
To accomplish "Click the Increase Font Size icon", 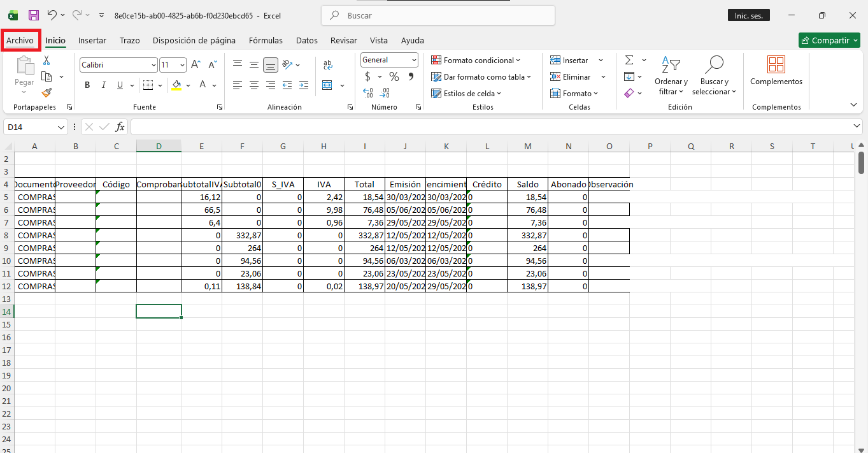I will [x=196, y=65].
